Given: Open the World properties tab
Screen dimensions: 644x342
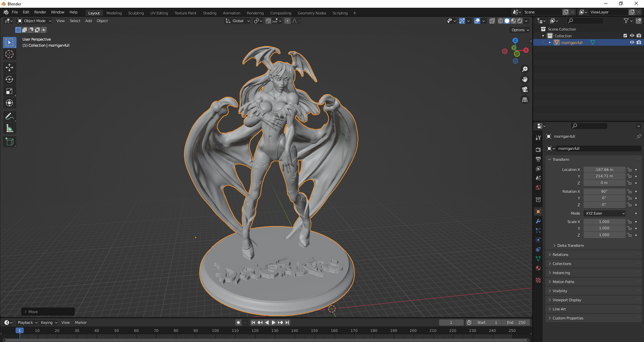Looking at the screenshot, I should [x=538, y=187].
